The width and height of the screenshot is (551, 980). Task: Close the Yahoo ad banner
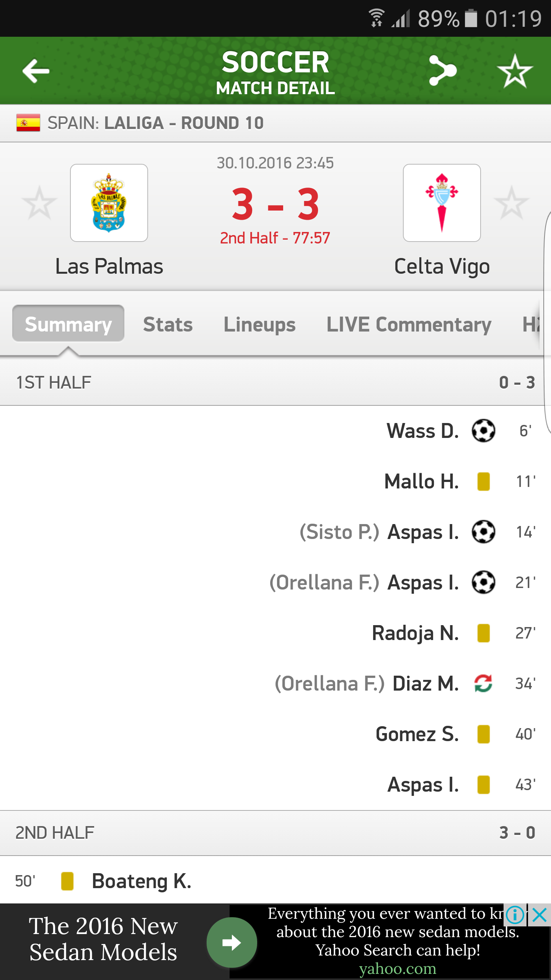540,915
